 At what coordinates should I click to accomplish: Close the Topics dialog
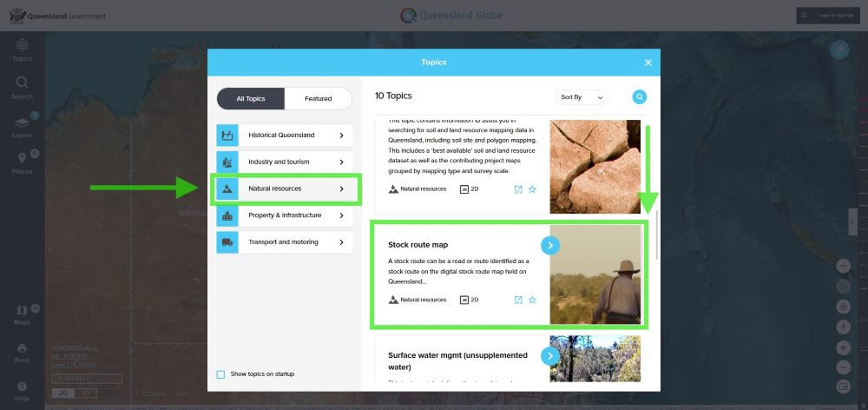tap(648, 63)
